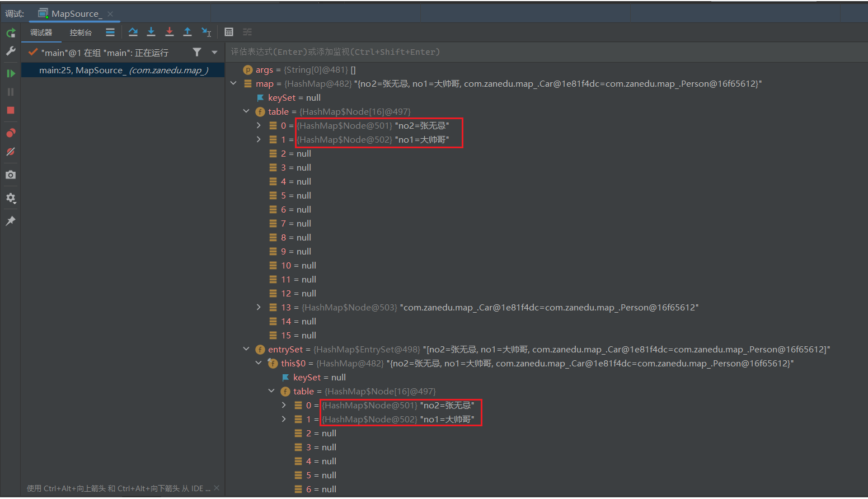The height and width of the screenshot is (499, 868).
Task: Expand table entry 13 HashMap$Node@503
Action: 259,307
